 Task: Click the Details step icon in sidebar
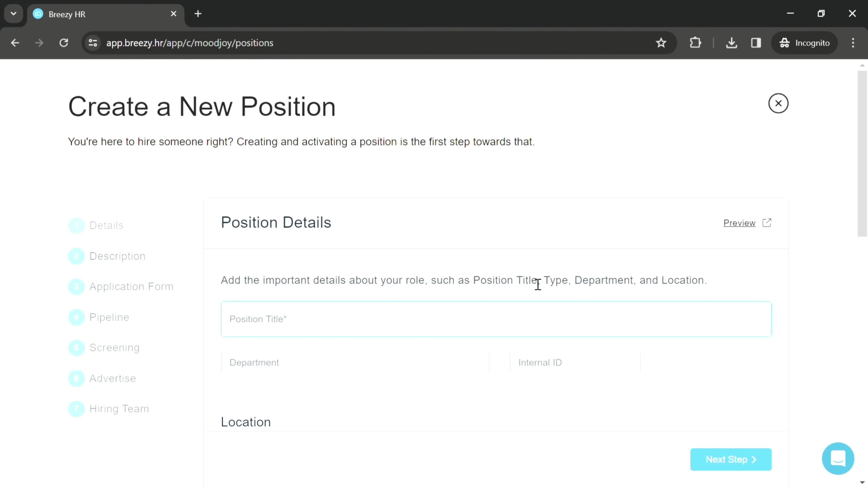76,225
